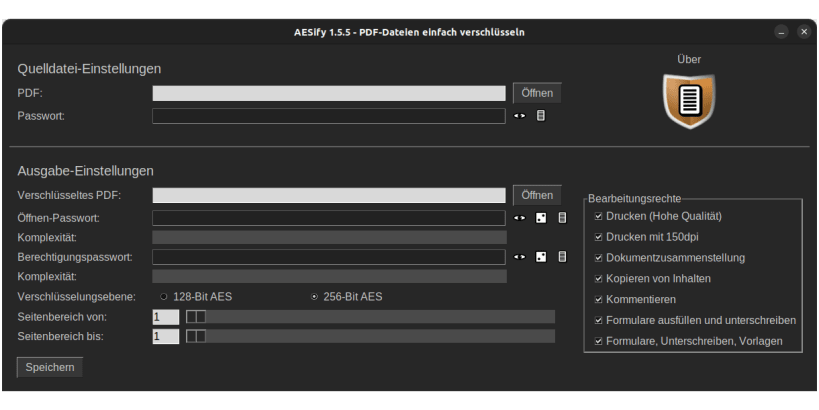Click clipboard icon beside source Passwort
The width and height of the screenshot is (819, 410).
(541, 116)
